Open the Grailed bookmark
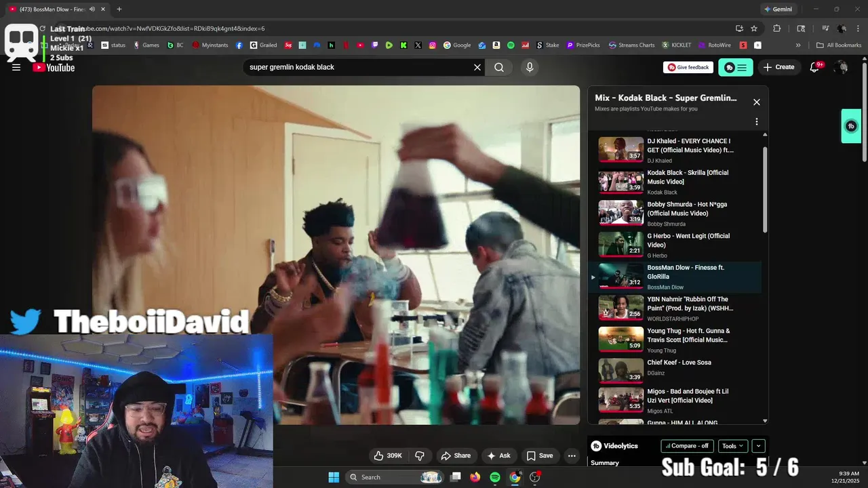This screenshot has width=868, height=488. click(x=263, y=45)
